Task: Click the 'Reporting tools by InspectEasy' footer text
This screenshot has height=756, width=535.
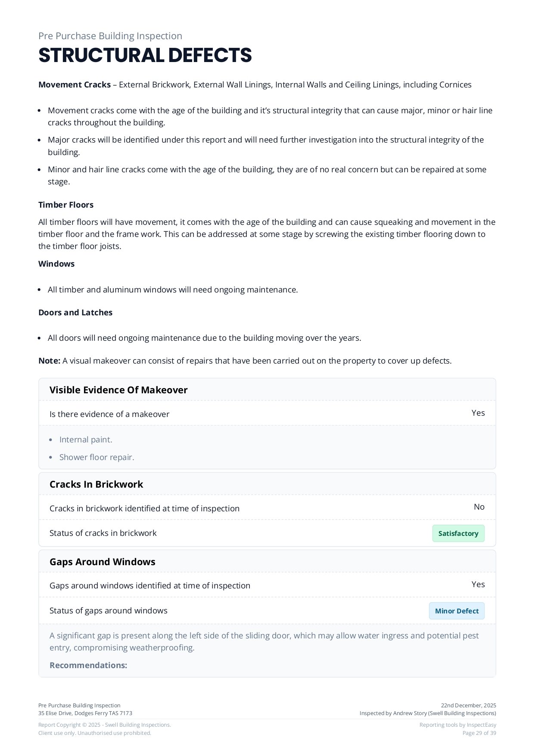Action: tap(457, 725)
